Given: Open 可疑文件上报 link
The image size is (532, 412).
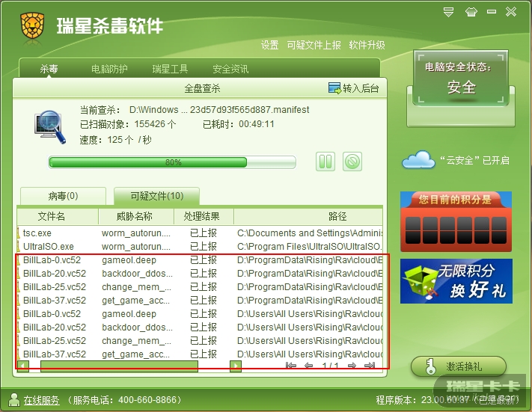Looking at the screenshot, I should (314, 45).
